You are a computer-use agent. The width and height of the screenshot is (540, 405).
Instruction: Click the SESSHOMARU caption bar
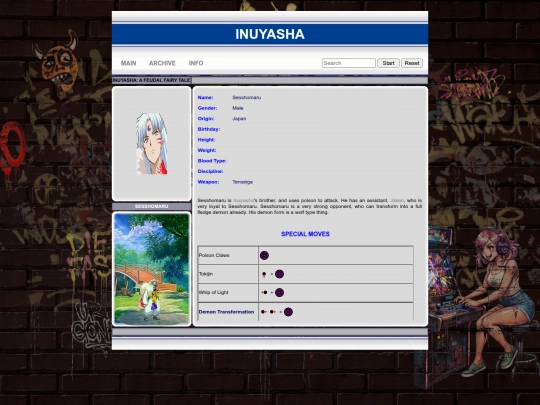pyautogui.click(x=152, y=206)
